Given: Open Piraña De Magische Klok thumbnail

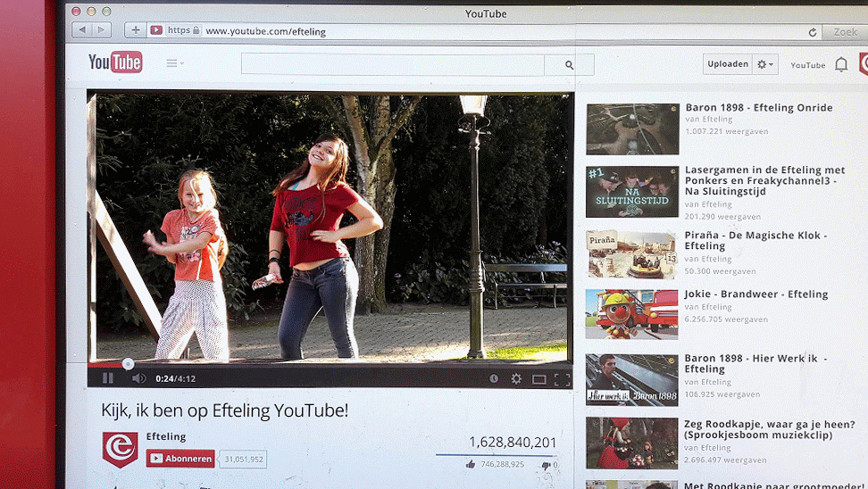Looking at the screenshot, I should [x=632, y=254].
